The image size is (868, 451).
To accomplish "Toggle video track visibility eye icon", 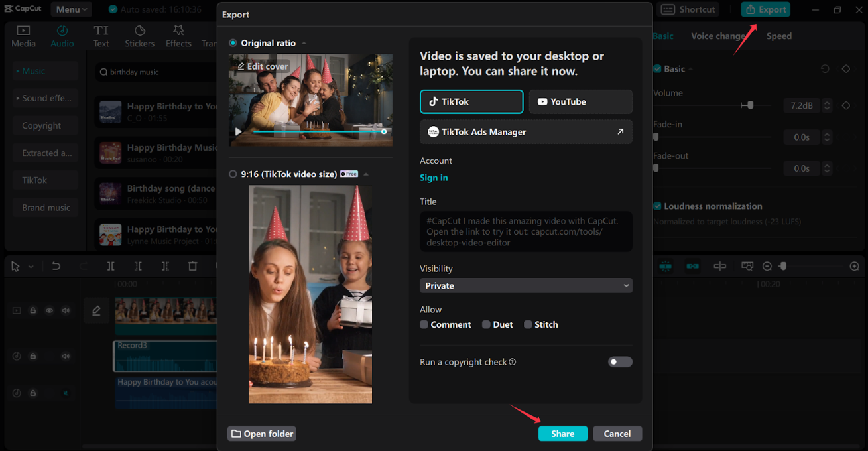I will [49, 310].
